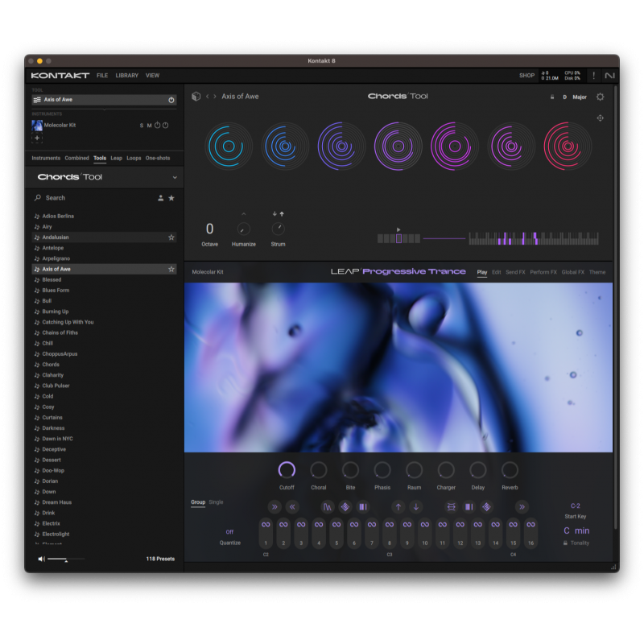Toggle first power button on Molecolar Kit
Screen dimensions: 644x644
coord(157,125)
